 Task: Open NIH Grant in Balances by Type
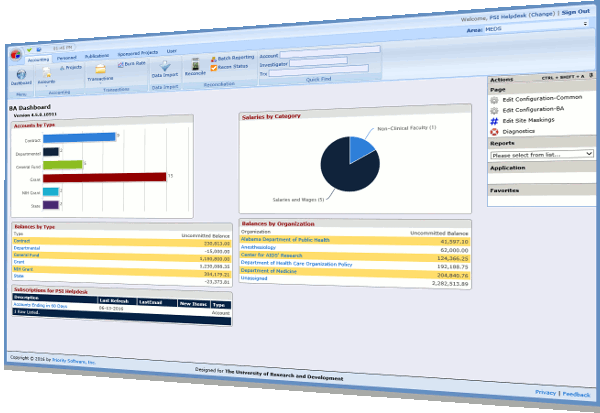23,269
